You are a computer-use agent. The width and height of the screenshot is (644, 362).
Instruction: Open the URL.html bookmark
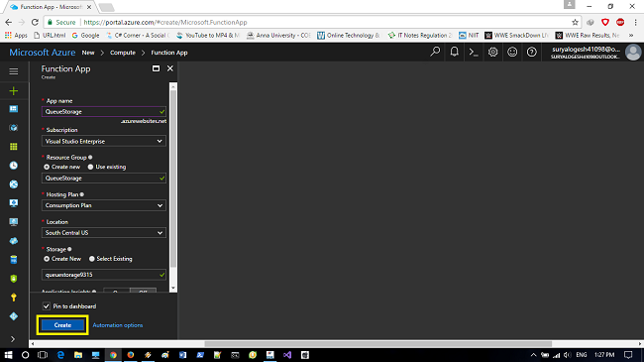pyautogui.click(x=50, y=36)
